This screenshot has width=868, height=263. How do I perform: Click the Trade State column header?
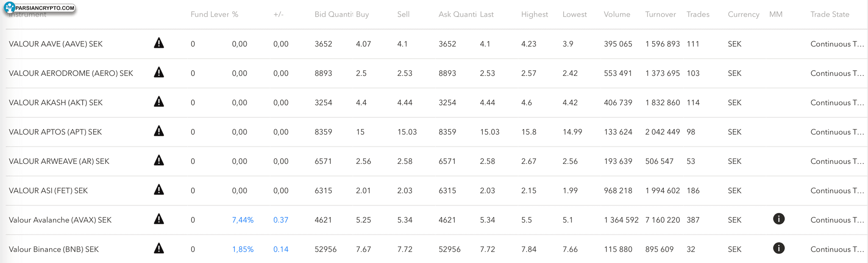click(x=829, y=14)
